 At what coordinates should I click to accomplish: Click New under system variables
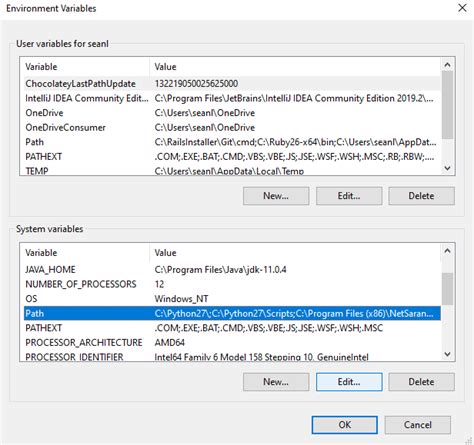(x=276, y=382)
